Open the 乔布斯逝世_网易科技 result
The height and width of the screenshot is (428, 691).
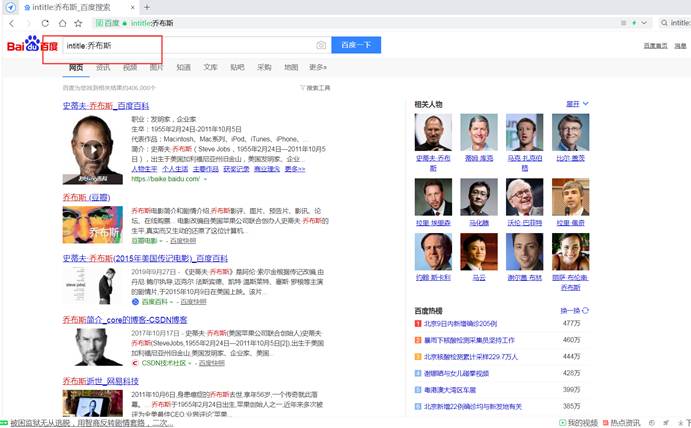point(100,381)
